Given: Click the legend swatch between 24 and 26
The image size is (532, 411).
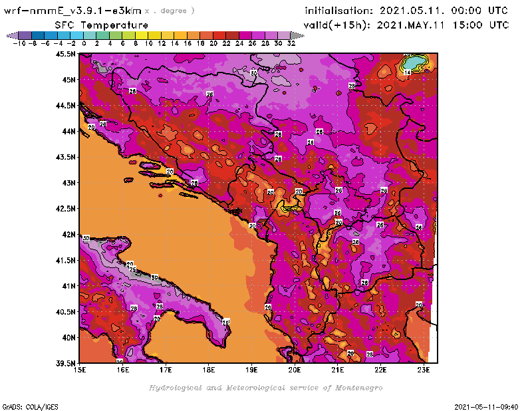Looking at the screenshot, I should [x=245, y=35].
